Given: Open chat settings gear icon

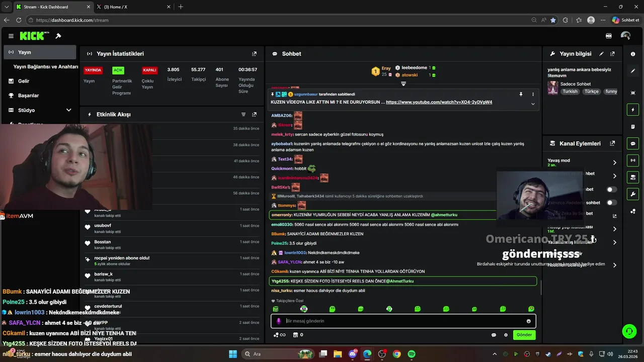Looking at the screenshot, I should pyautogui.click(x=506, y=335).
